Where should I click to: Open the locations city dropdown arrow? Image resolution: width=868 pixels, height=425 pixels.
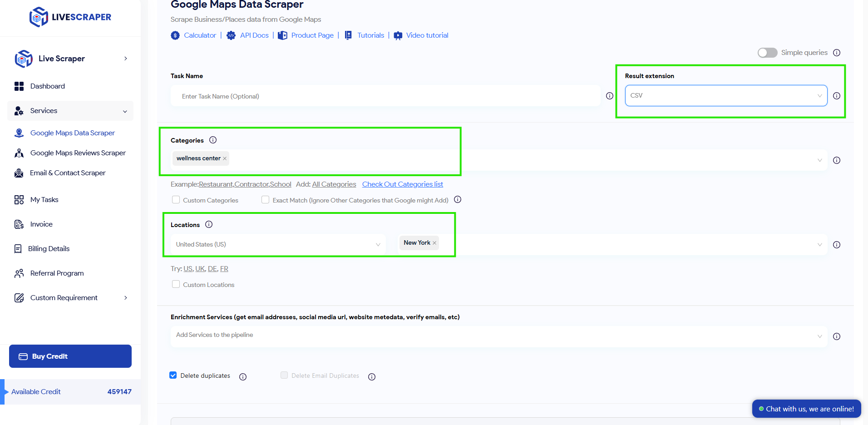[820, 245]
